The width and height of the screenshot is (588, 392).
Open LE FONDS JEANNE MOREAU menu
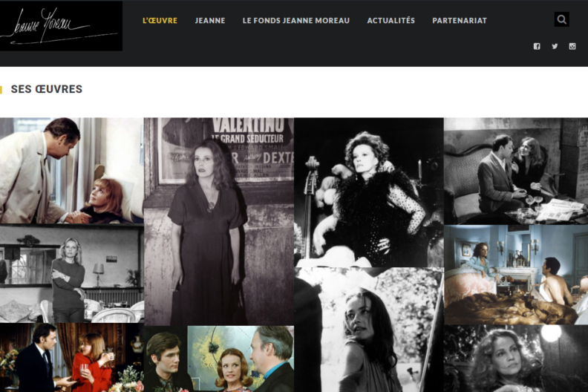pos(296,21)
